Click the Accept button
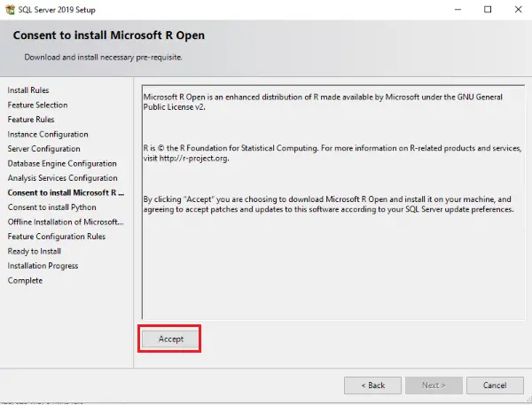532x405 pixels. pos(170,339)
